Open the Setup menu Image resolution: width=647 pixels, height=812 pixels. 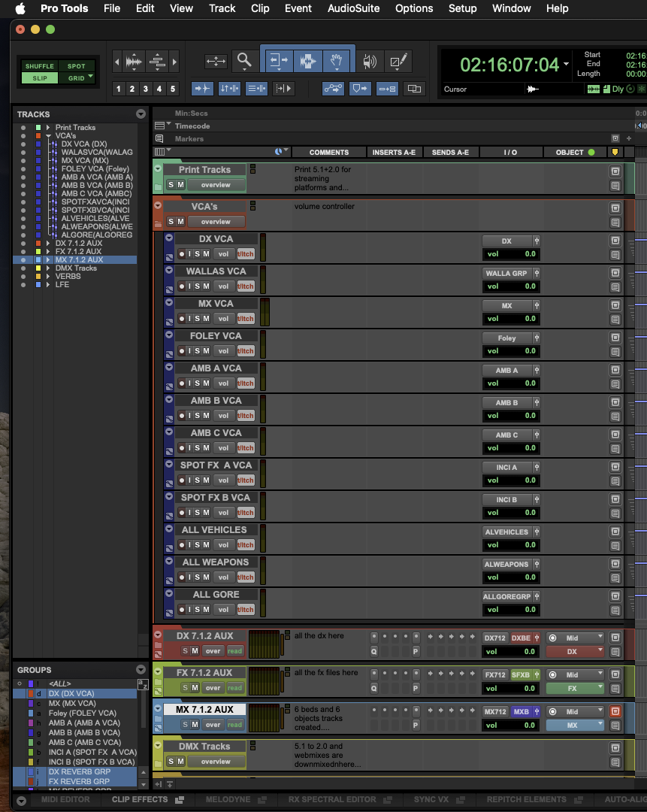[462, 8]
